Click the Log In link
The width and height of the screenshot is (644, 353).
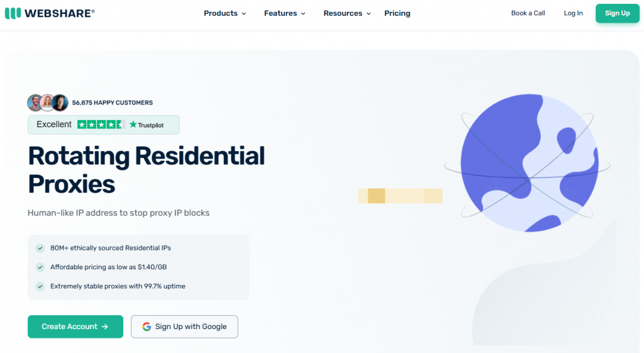coord(573,13)
